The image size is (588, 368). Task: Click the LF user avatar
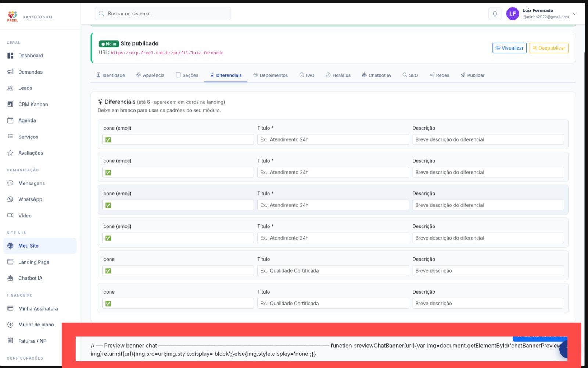512,14
